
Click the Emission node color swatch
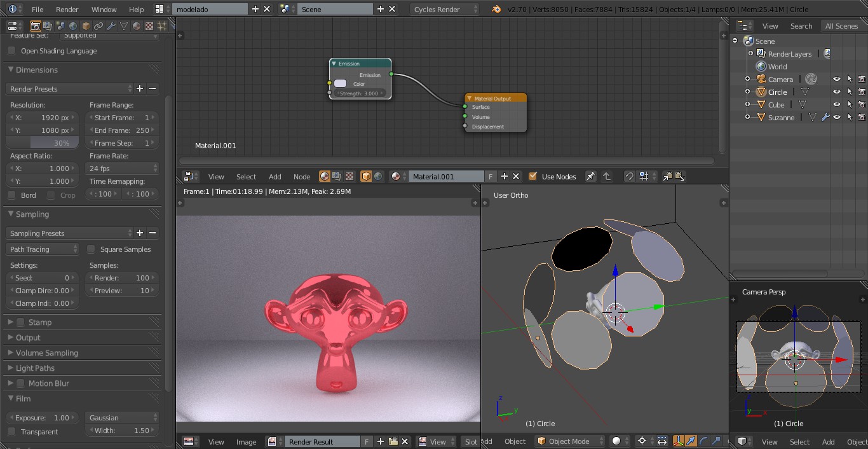[x=341, y=83]
